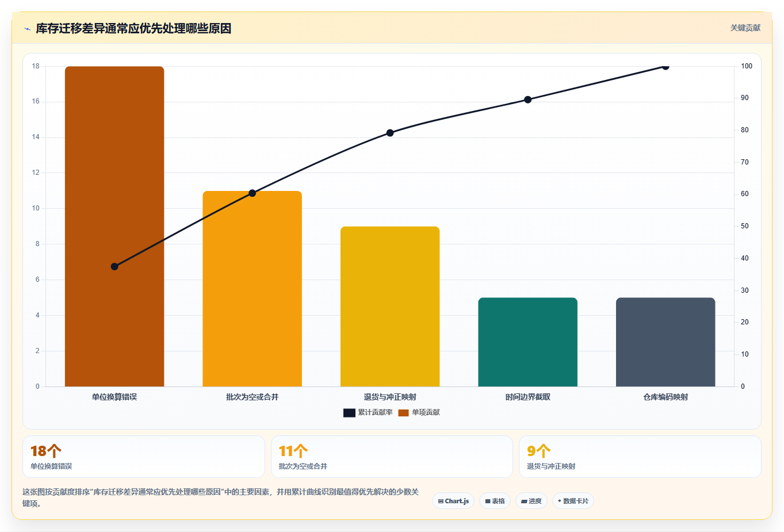Click the 仓库编码映射 x-axis label
The image size is (784, 532).
(666, 397)
